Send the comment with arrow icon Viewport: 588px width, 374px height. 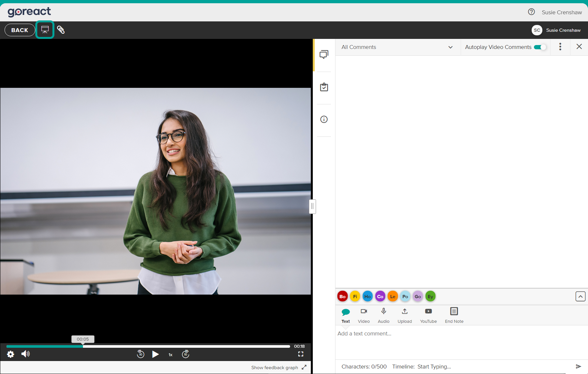pyautogui.click(x=578, y=367)
